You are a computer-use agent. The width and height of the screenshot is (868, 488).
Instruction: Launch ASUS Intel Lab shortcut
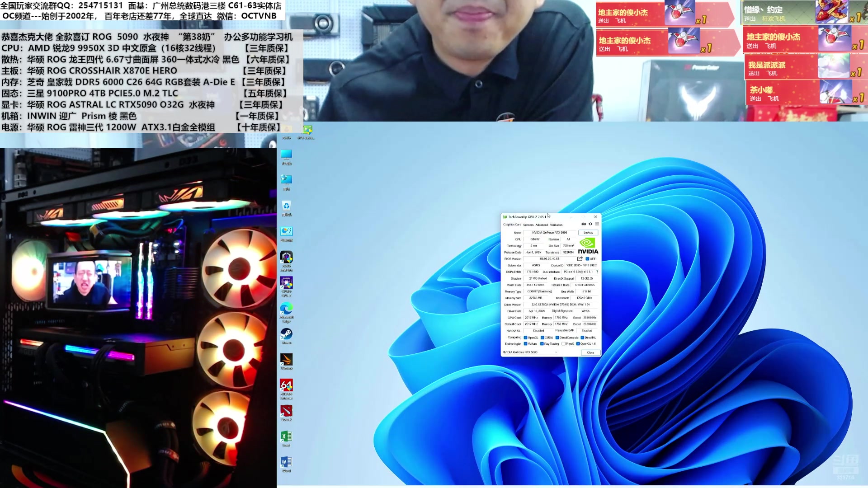(286, 261)
